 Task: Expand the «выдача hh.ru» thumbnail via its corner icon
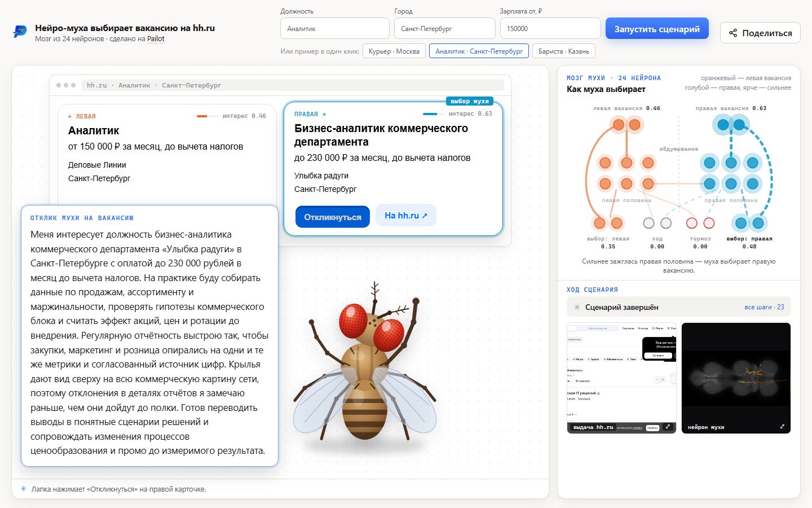tap(668, 427)
